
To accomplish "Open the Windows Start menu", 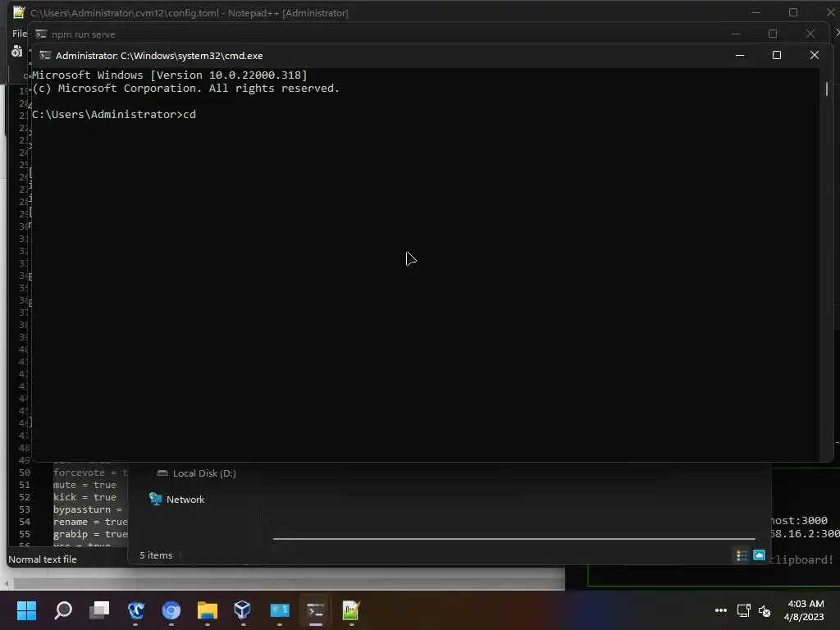I will (x=26, y=610).
